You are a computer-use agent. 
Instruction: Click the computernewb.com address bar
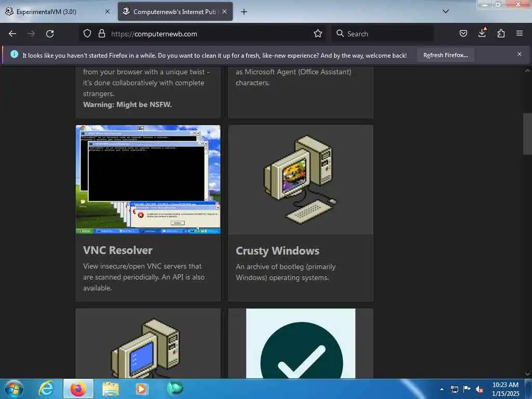tap(204, 34)
